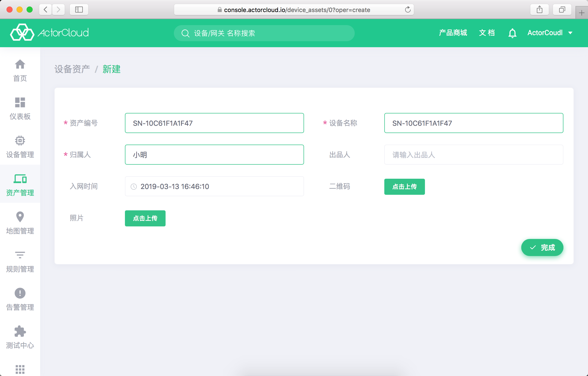Focus the 出品人 input field
This screenshot has width=588, height=376.
(x=474, y=155)
